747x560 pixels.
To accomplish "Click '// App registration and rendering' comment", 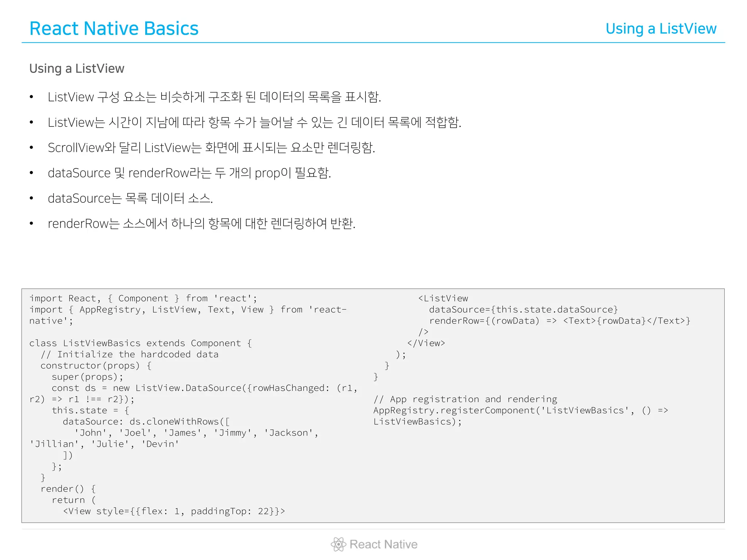I will point(465,399).
